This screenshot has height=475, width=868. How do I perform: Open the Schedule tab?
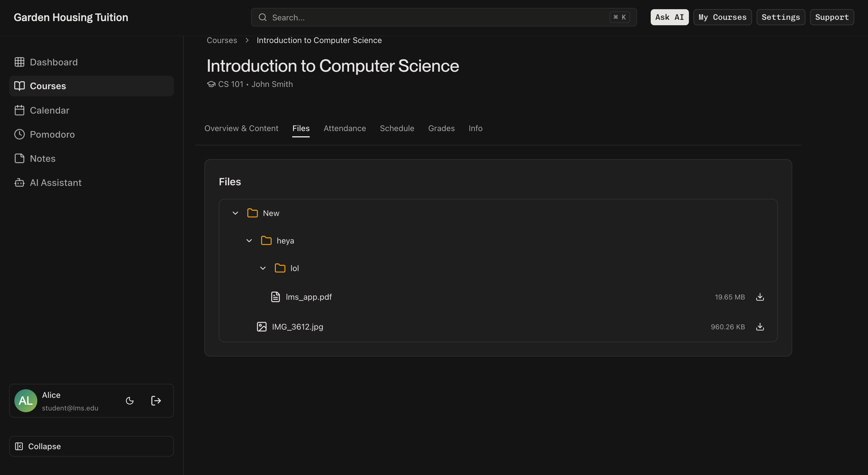397,128
